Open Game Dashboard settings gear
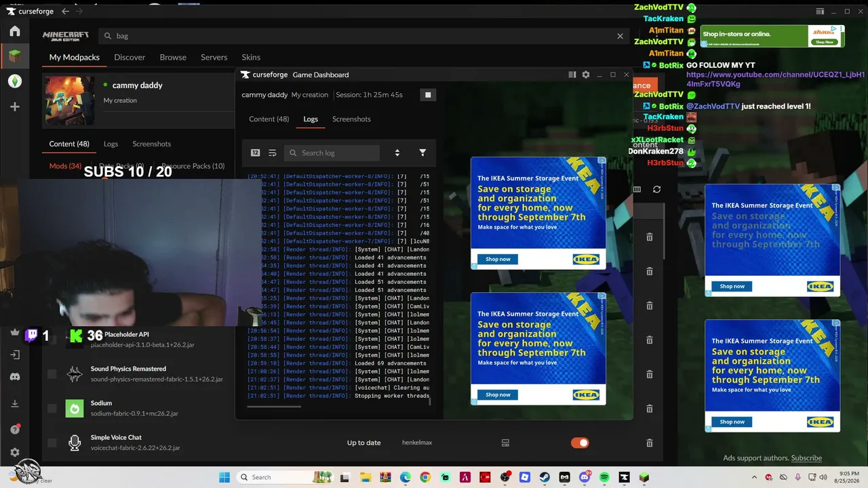Viewport: 868px width, 488px height. [x=586, y=75]
